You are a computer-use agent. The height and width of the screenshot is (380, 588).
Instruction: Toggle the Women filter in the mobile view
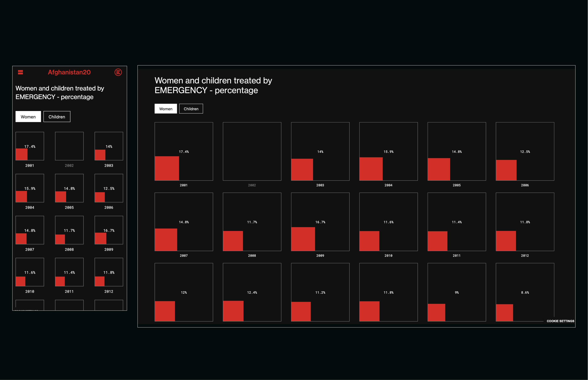(28, 117)
